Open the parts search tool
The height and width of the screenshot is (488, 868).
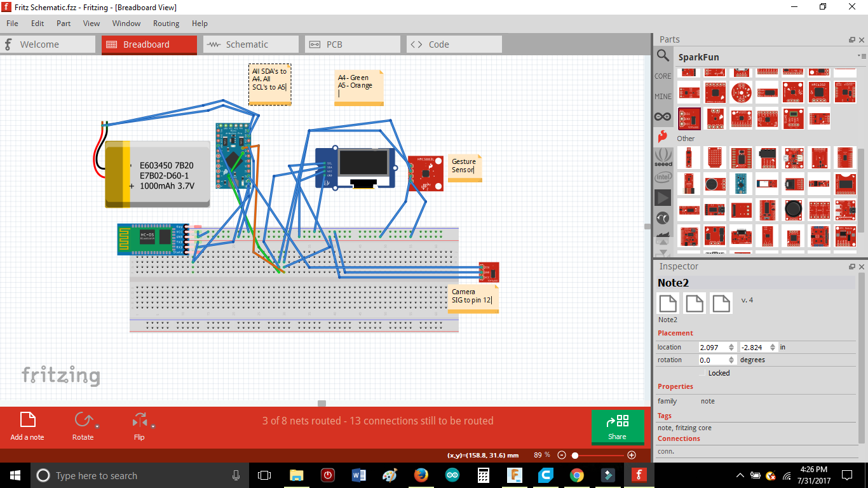663,55
